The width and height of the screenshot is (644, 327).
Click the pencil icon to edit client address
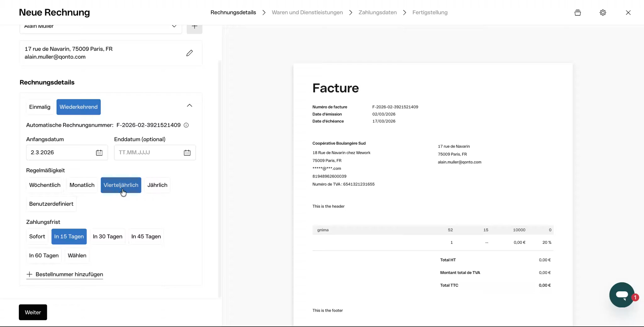(x=189, y=53)
